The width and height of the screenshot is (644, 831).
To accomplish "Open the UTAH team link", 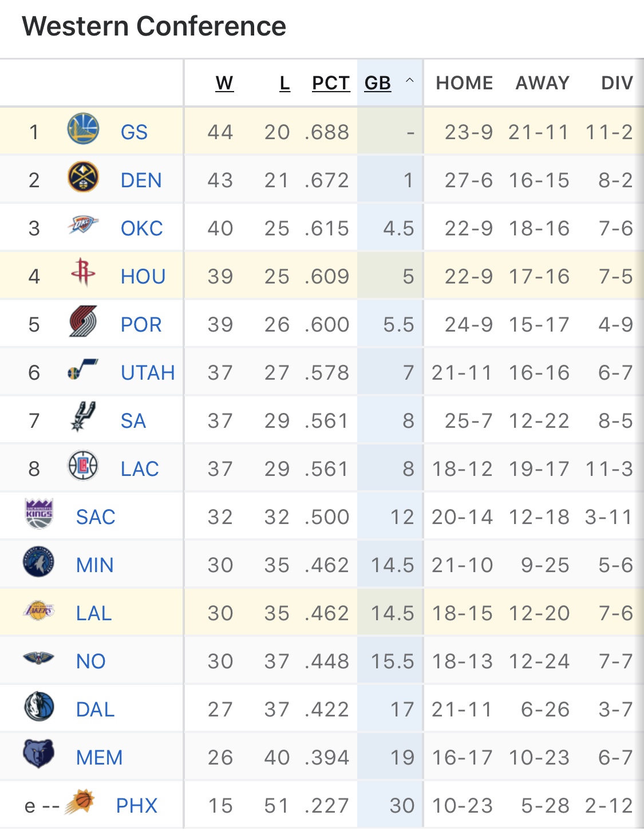I will 148,373.
